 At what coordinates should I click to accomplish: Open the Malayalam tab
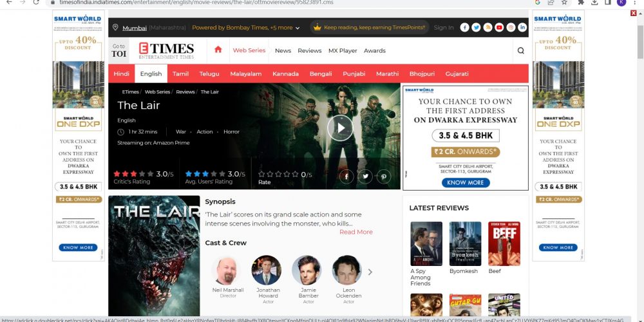245,74
